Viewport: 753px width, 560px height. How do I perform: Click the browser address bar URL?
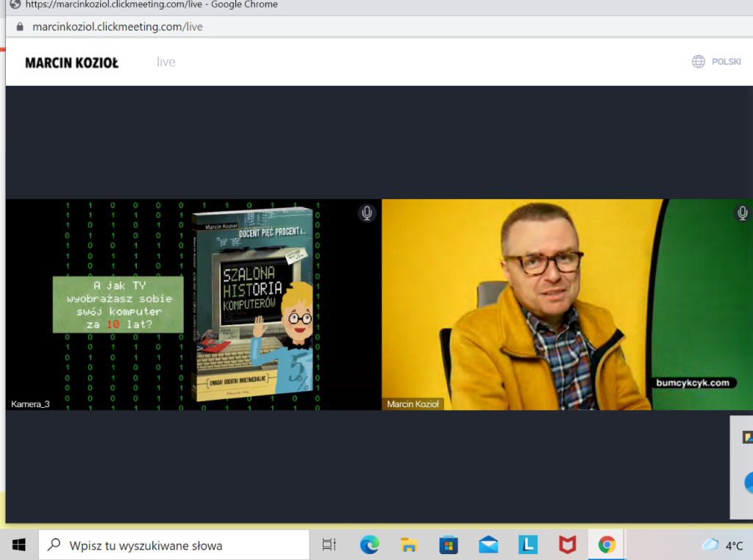118,27
